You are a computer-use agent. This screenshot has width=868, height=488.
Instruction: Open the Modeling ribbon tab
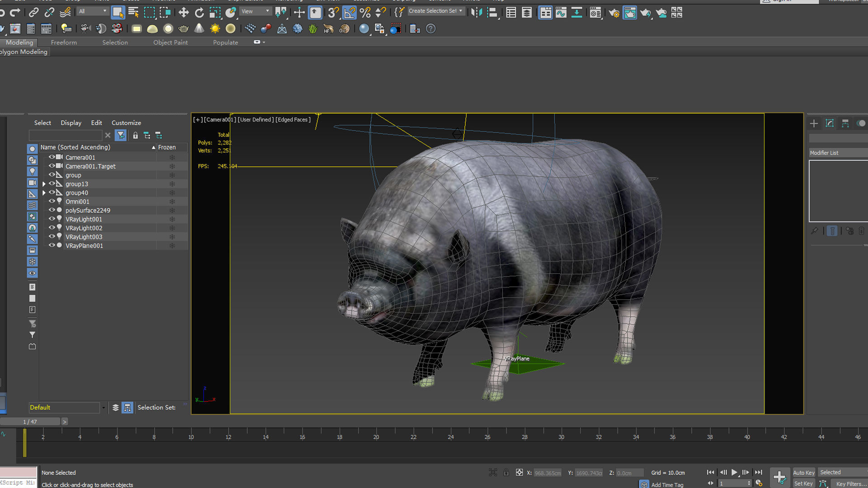tap(19, 42)
